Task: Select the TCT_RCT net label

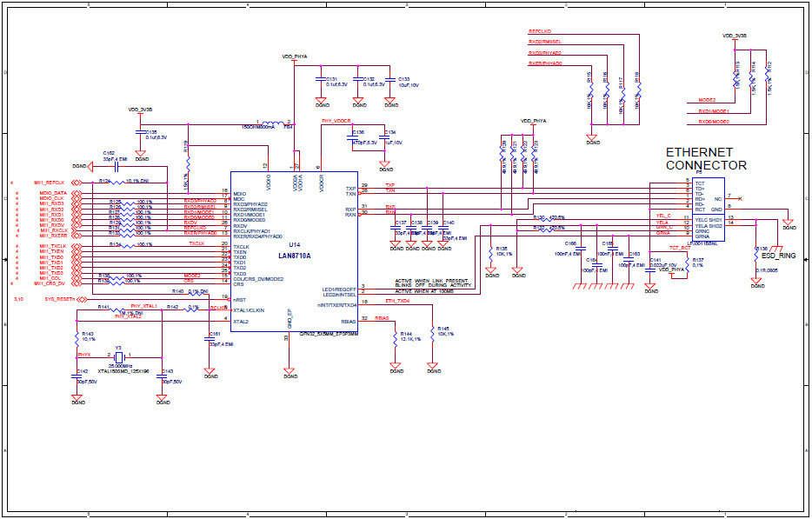Action: [680, 248]
